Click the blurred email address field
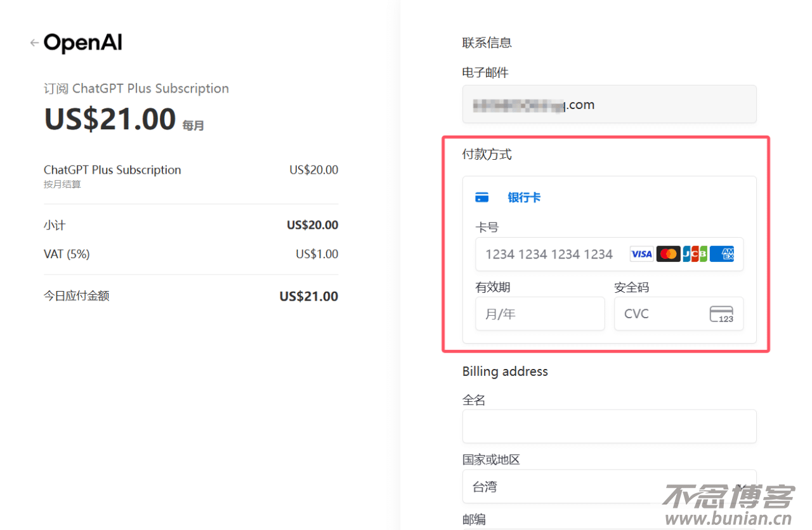This screenshot has height=530, width=812. coord(609,104)
